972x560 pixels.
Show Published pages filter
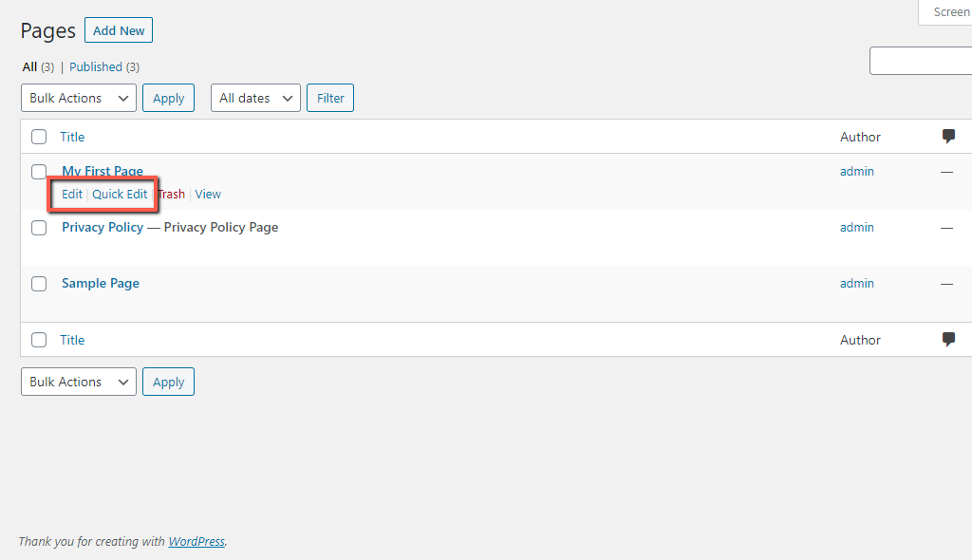96,67
